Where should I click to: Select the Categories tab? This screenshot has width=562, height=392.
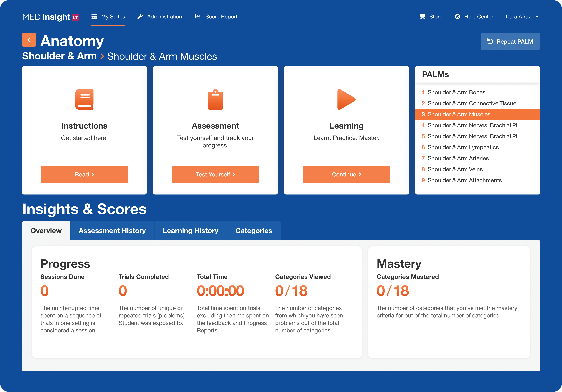pos(254,230)
